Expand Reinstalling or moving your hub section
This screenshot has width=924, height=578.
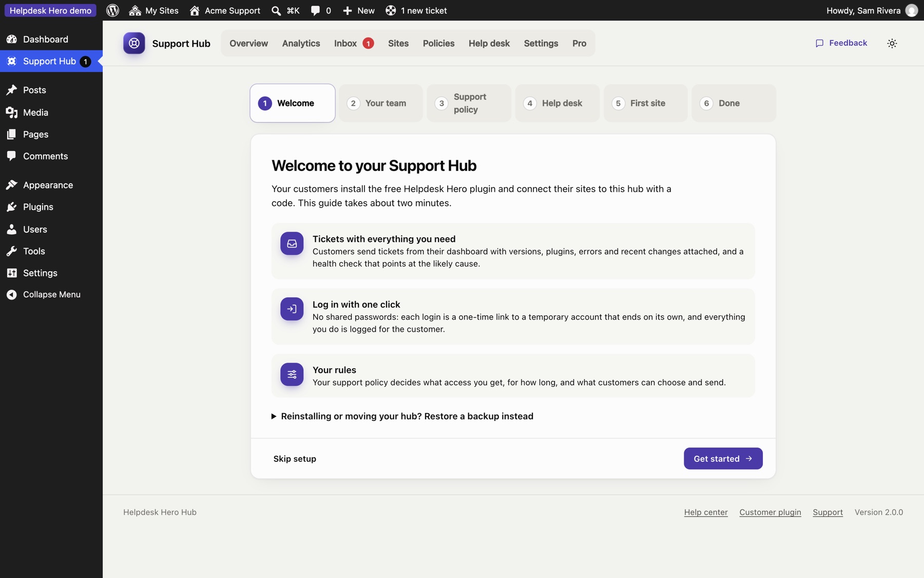[402, 416]
